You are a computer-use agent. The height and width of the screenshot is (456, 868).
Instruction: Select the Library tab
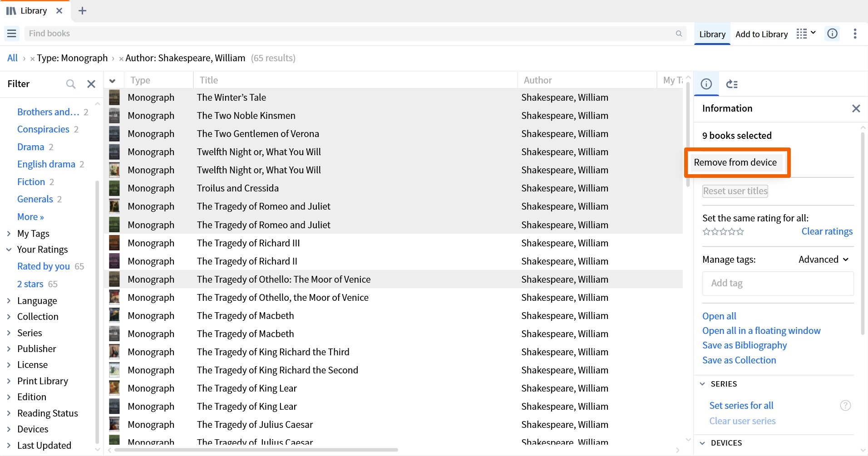pos(712,34)
